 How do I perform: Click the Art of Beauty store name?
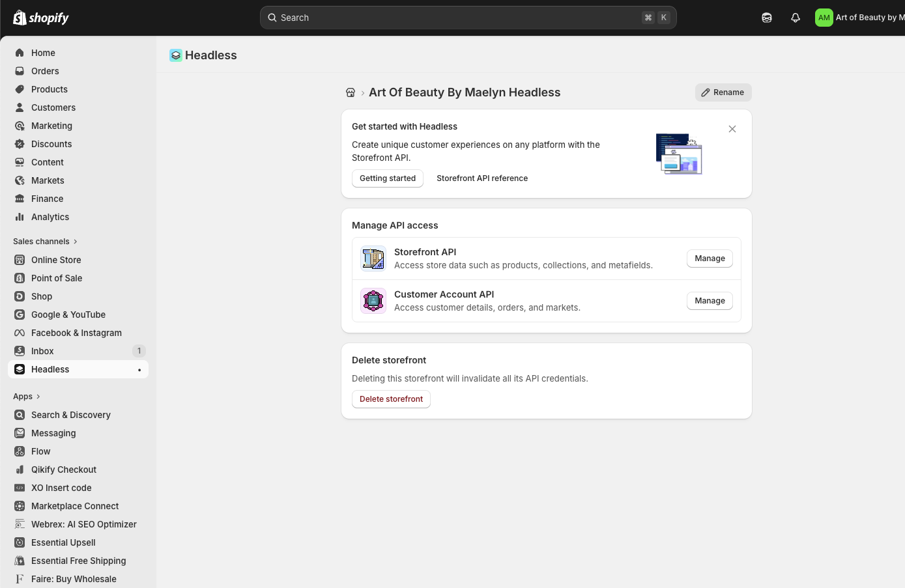870,18
